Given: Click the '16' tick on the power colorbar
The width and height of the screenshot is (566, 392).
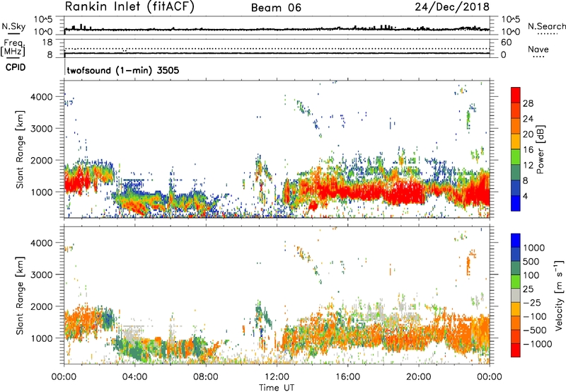Looking at the screenshot, I should click(x=528, y=150).
